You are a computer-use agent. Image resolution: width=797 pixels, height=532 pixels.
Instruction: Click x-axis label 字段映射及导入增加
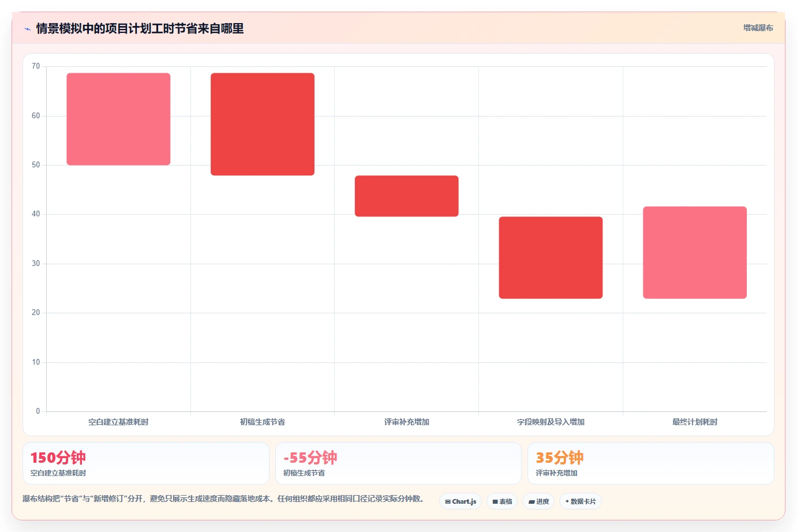551,422
